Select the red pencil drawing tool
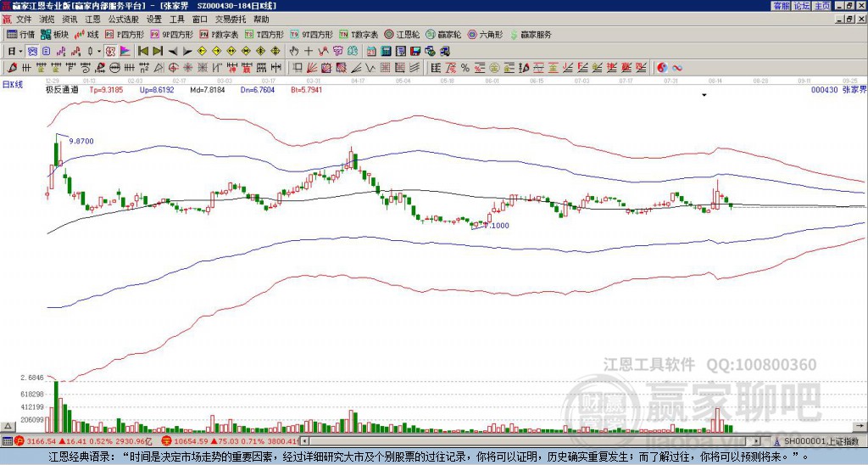This screenshot has width=868, height=465. 12,68
